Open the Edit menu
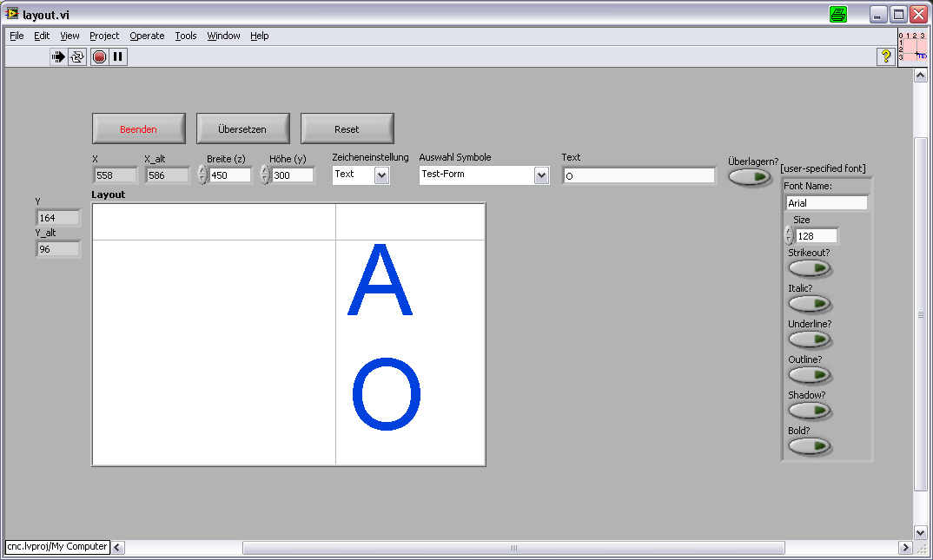This screenshot has width=933, height=560. pyautogui.click(x=42, y=36)
